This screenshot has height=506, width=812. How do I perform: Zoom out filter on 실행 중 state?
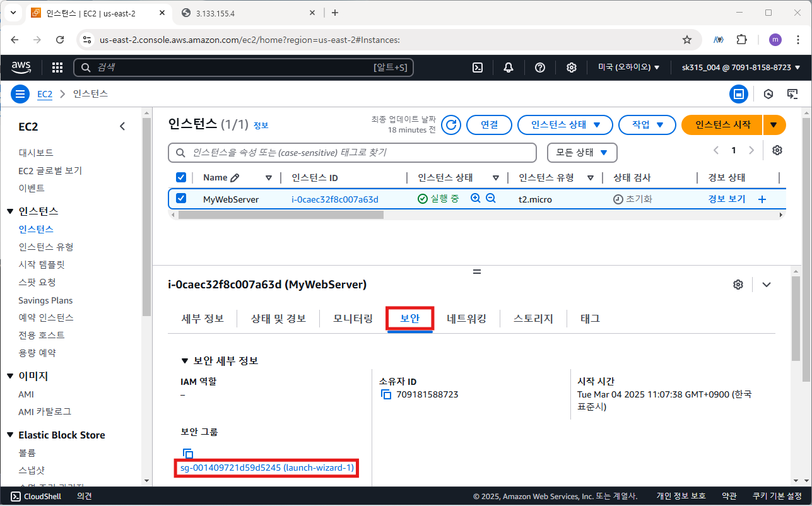tap(490, 199)
